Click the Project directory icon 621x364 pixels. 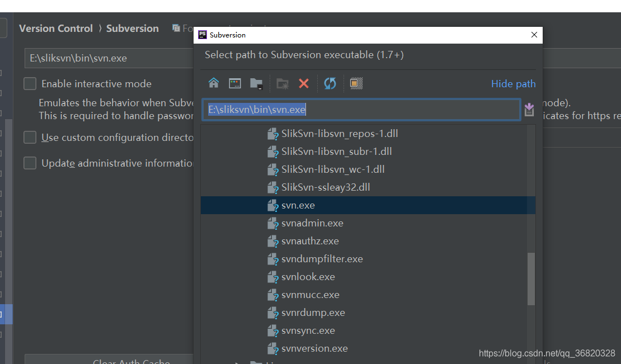[256, 83]
